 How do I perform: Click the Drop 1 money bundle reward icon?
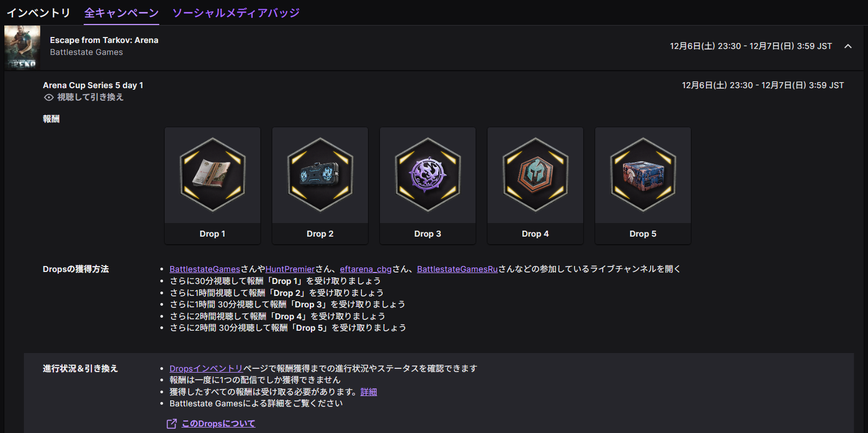pos(213,175)
